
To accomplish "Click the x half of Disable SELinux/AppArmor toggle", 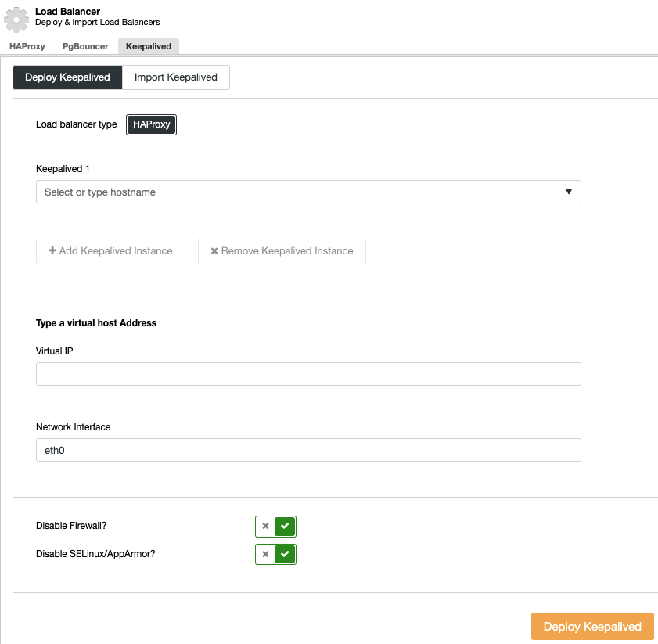I will click(x=266, y=554).
